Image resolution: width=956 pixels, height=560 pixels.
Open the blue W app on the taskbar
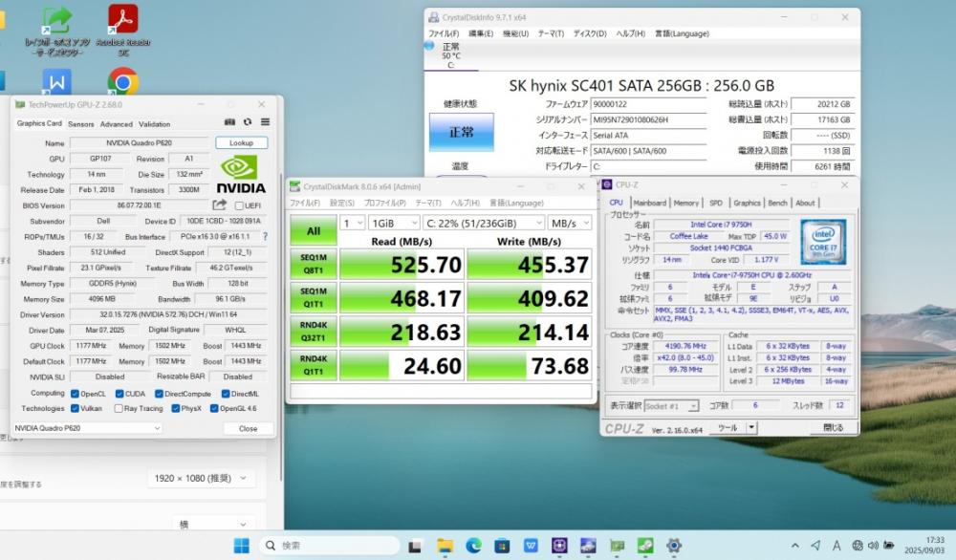pyautogui.click(x=531, y=546)
